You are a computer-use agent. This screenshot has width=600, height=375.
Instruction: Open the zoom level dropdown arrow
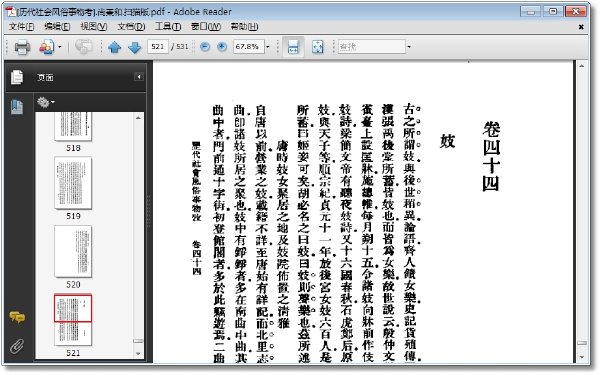pos(268,47)
